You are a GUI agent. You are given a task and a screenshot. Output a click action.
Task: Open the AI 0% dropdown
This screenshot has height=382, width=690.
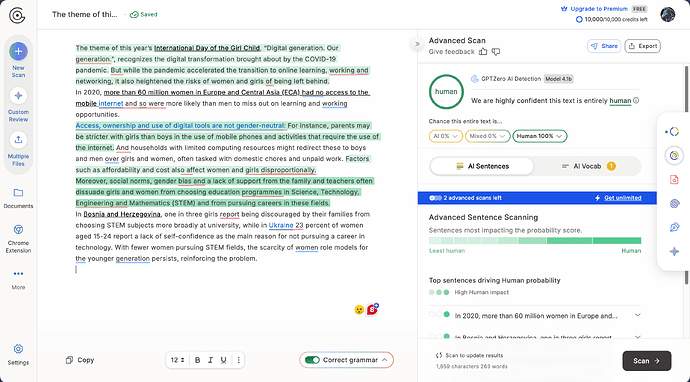(446, 136)
